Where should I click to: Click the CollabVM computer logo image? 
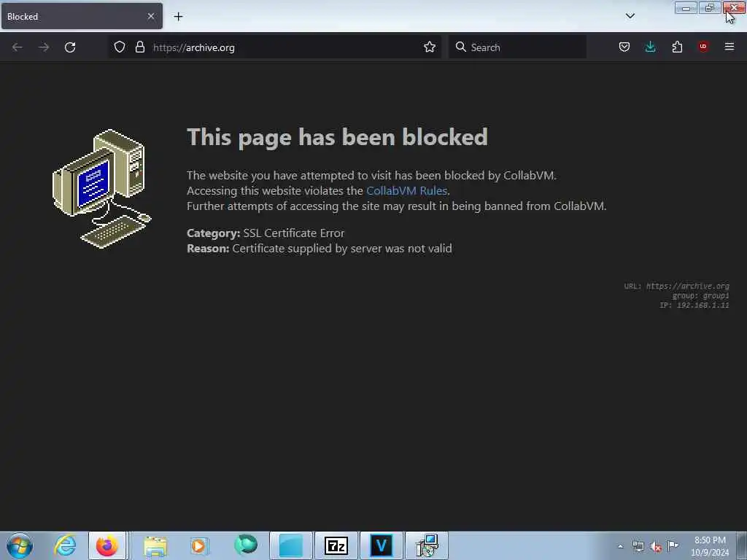coord(101,189)
